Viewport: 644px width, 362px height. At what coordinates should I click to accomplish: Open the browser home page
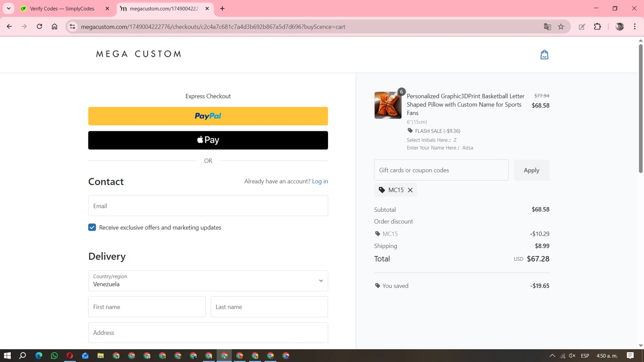click(x=55, y=27)
